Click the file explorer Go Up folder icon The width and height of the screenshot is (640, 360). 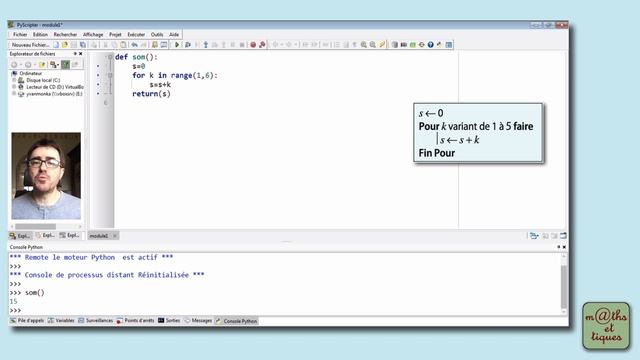point(42,64)
